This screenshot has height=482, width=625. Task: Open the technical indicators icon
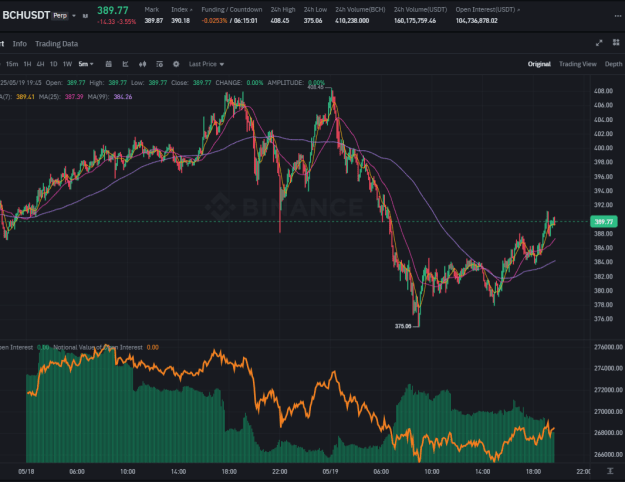tap(125, 64)
